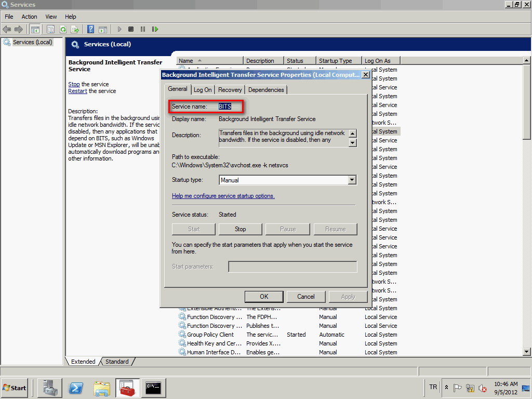
Task: Switch to the Recovery tab
Action: coord(230,90)
